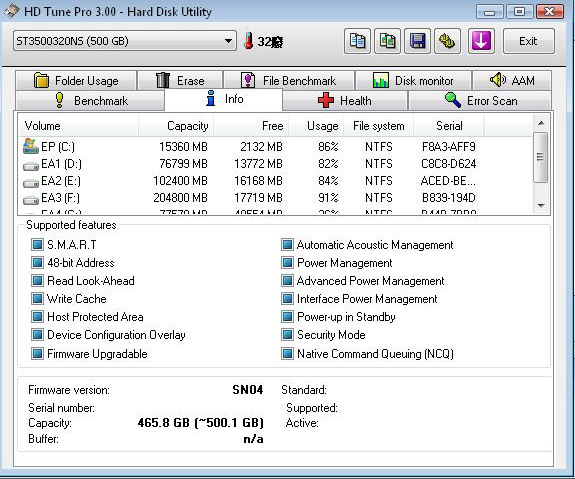This screenshot has height=479, width=575.
Task: Minimize the HD Tune Pro window
Action: point(490,12)
